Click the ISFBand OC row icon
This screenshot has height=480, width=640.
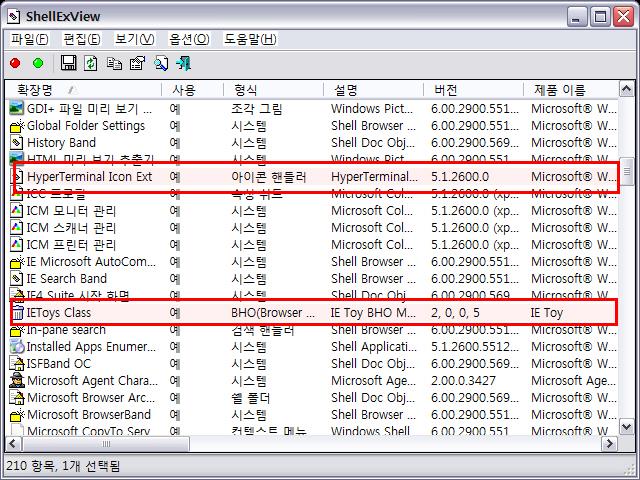17,364
